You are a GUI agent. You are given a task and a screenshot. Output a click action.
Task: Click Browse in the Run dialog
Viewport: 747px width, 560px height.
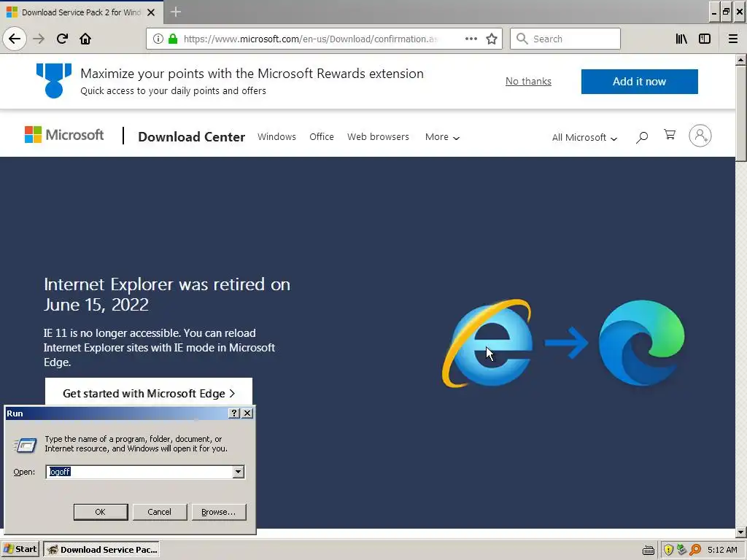tap(219, 512)
